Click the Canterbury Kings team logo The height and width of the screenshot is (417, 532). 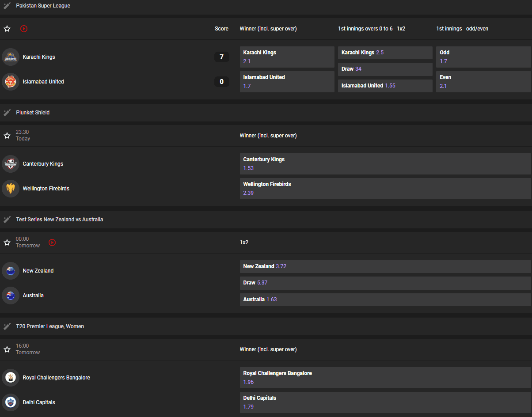click(11, 164)
